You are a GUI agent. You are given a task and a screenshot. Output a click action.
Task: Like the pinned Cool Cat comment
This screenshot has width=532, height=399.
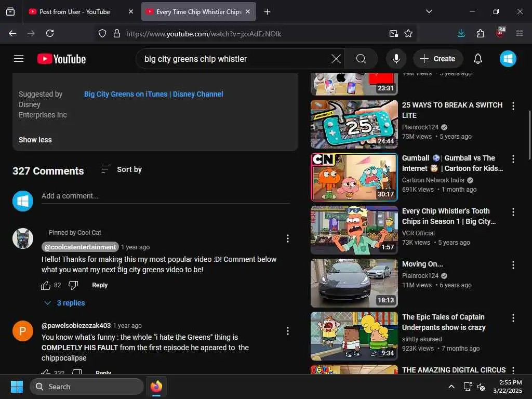(46, 285)
